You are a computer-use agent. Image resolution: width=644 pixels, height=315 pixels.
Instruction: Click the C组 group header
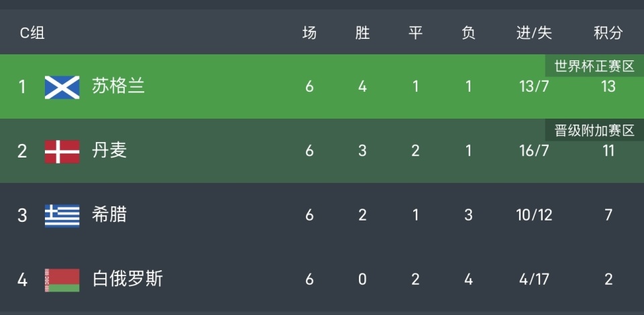tap(32, 33)
